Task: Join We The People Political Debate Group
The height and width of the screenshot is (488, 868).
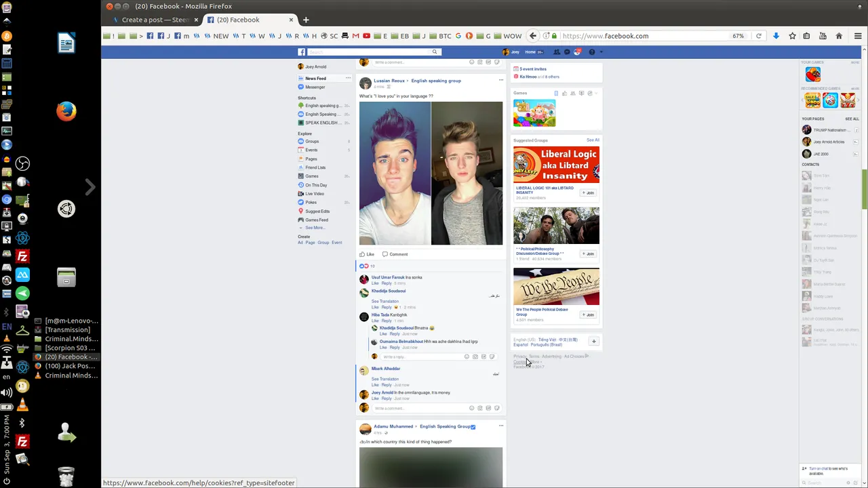Action: point(588,314)
